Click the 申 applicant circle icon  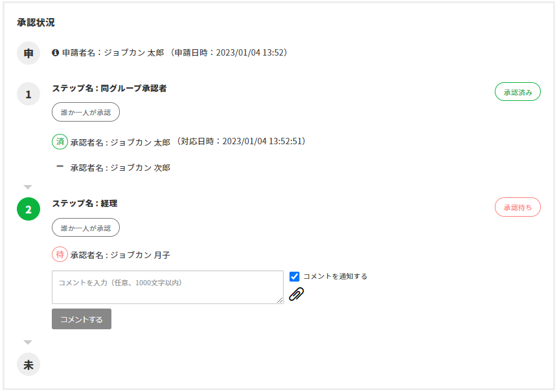[x=28, y=54]
